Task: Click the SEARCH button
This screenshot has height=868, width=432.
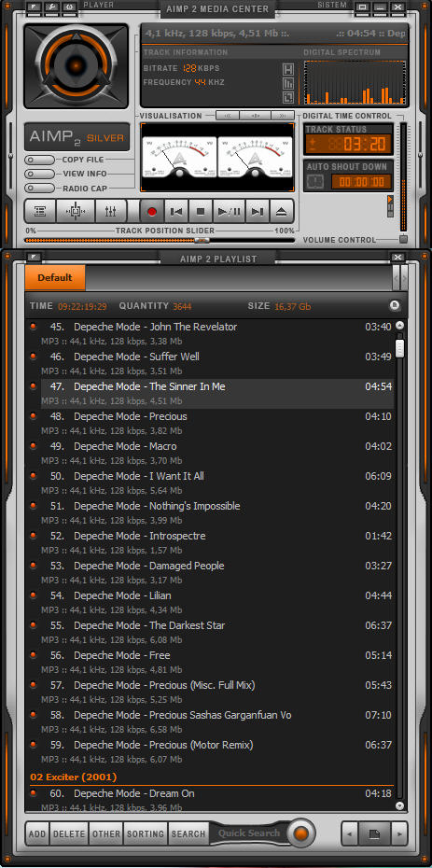Action: click(188, 833)
